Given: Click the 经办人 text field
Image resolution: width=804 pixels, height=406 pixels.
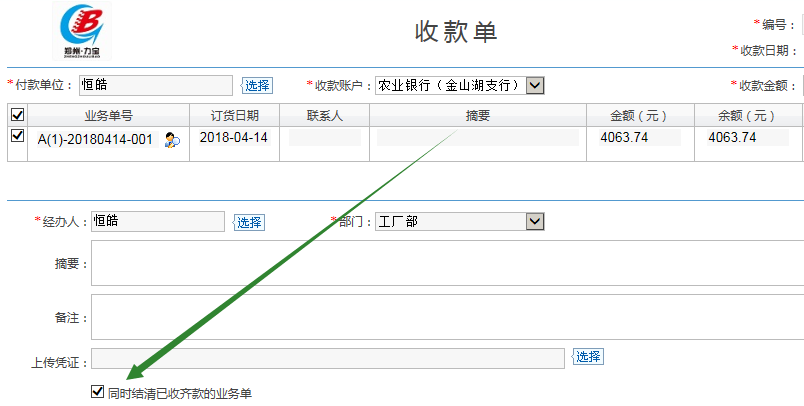Looking at the screenshot, I should (x=157, y=221).
